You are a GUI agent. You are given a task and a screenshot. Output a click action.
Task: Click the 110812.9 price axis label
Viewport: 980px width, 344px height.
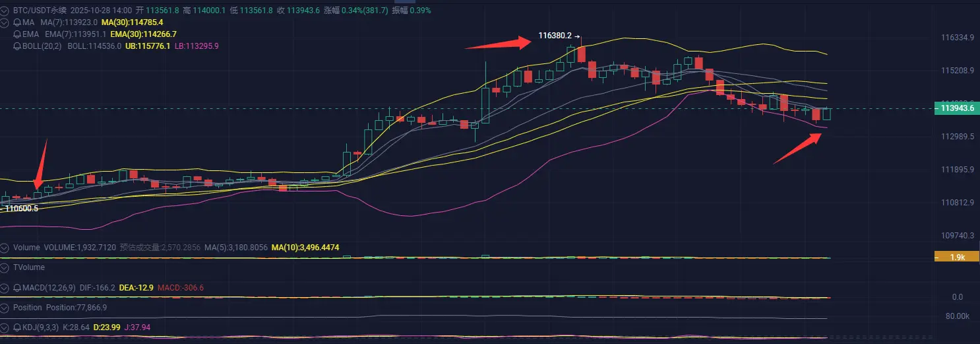coord(958,202)
